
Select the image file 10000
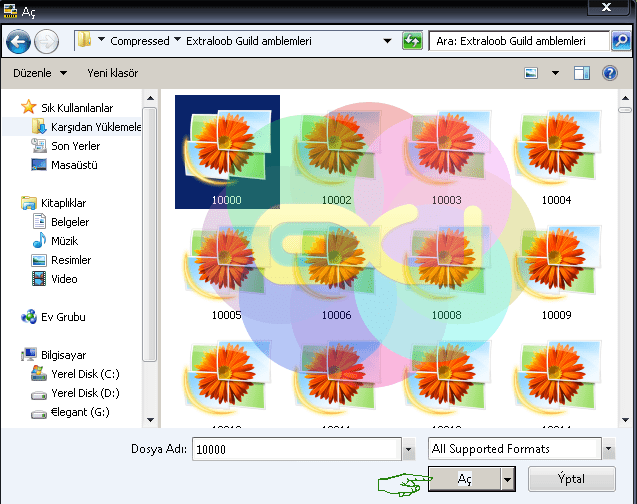tap(227, 152)
